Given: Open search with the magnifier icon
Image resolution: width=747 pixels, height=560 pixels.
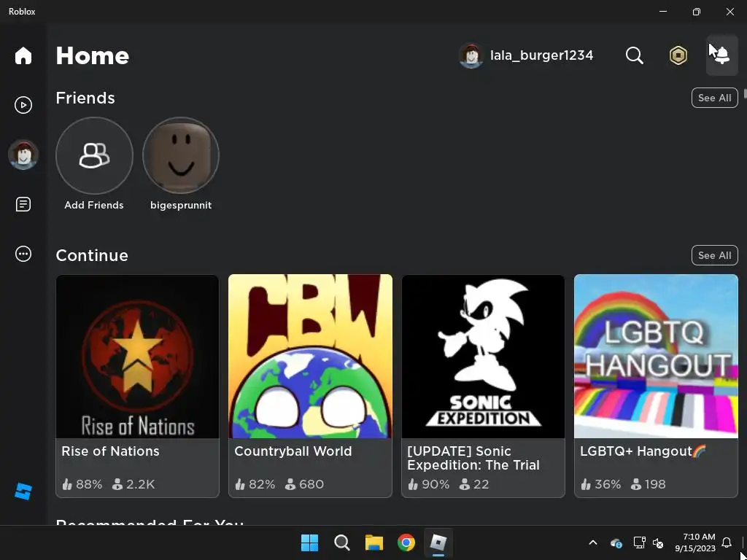Looking at the screenshot, I should click(634, 55).
